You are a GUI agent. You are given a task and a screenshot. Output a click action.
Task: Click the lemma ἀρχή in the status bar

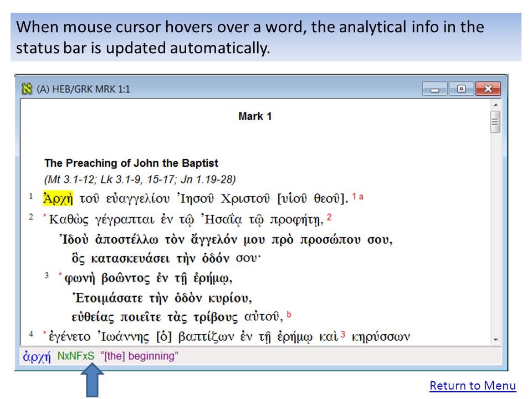37,356
